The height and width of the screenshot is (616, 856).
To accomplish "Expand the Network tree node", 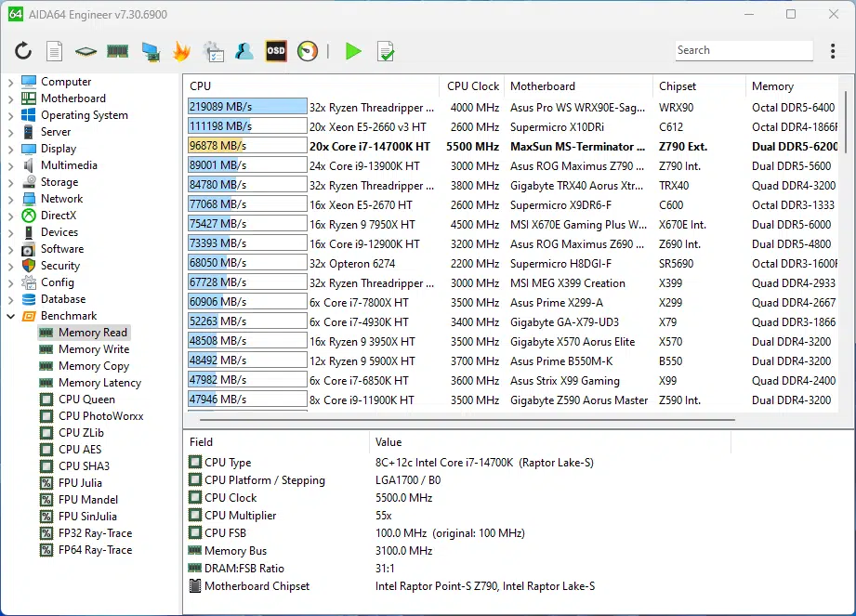I will (x=10, y=199).
